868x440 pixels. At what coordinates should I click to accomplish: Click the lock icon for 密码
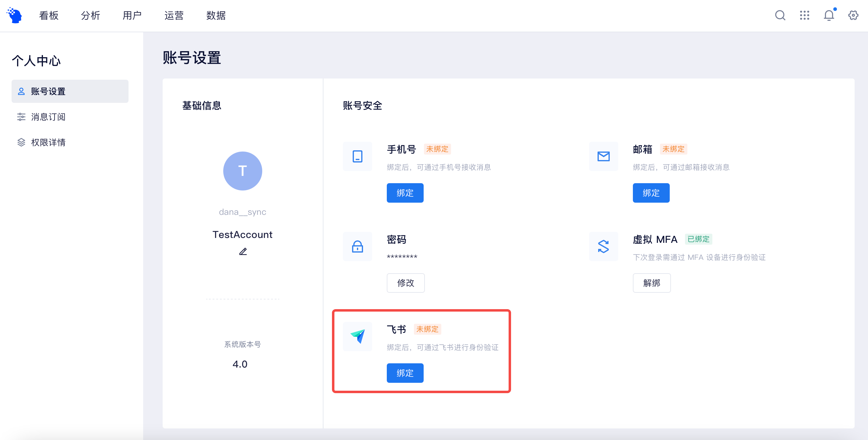[x=358, y=246]
